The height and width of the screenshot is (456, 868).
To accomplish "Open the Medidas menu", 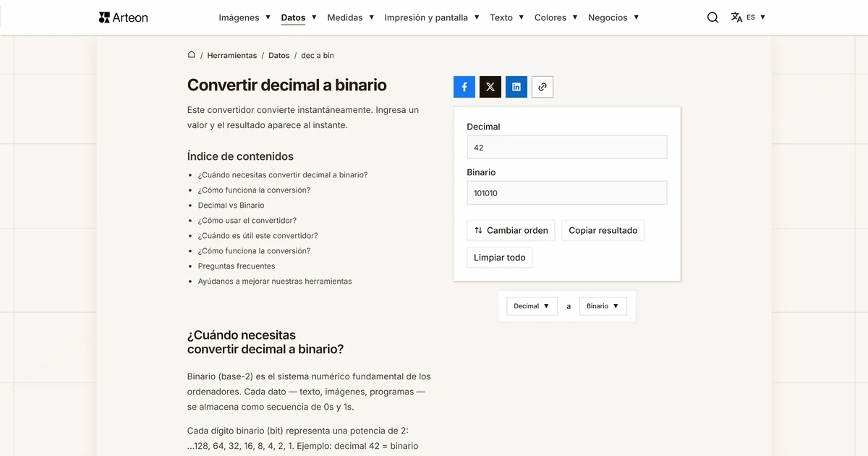I will coord(345,17).
